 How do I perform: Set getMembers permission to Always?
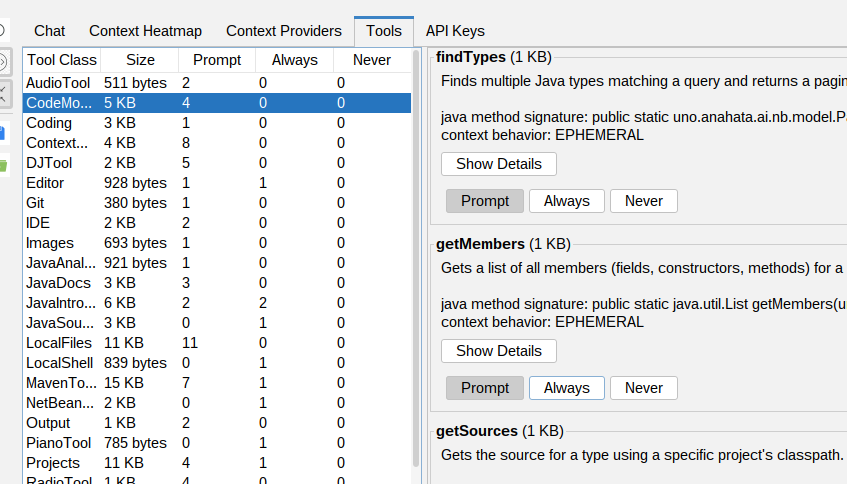coord(567,388)
